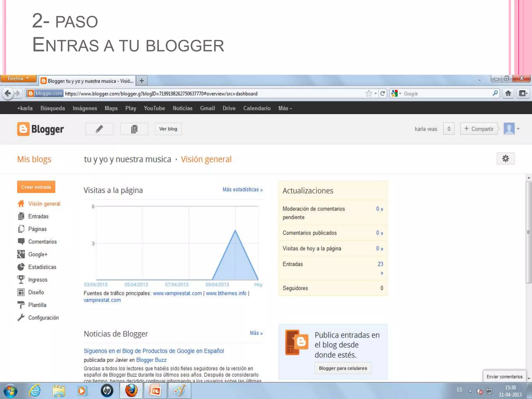Click the notifications count box
This screenshot has width=532, height=399.
click(449, 129)
